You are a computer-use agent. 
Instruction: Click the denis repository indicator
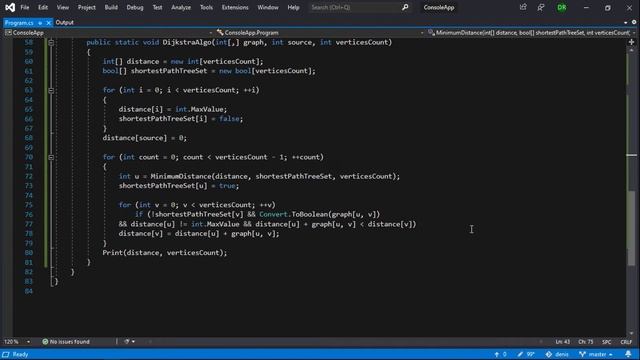click(557, 354)
